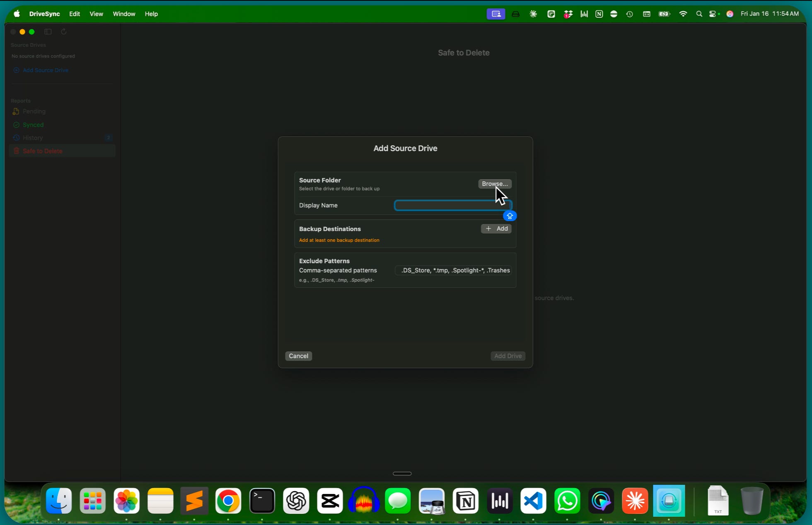Open the Wi-Fi status icon in the menu bar
Screen dimensions: 812x525
(x=683, y=14)
